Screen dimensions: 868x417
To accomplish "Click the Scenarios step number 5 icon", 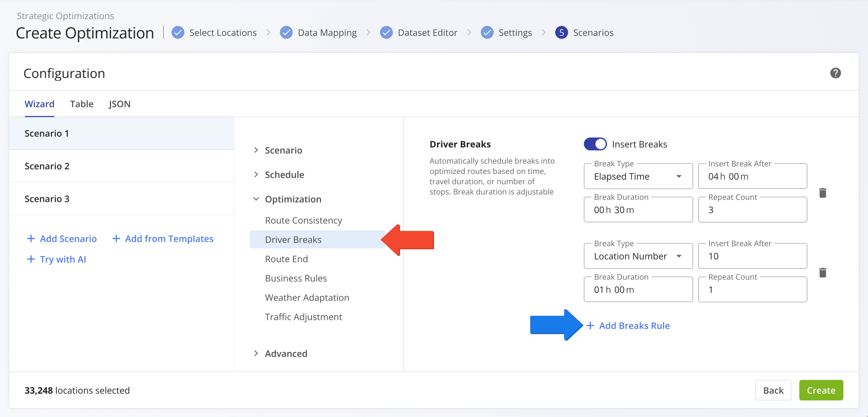I will (x=561, y=33).
